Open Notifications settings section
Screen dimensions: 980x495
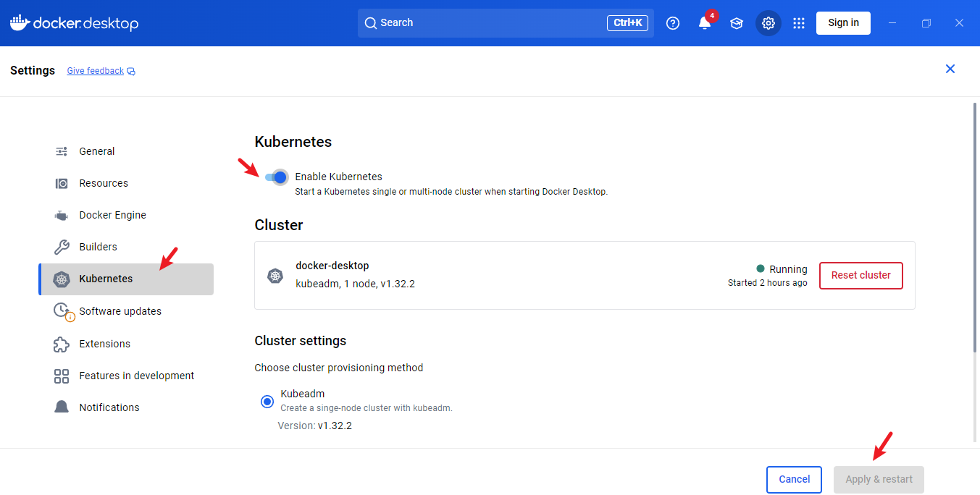coord(126,407)
